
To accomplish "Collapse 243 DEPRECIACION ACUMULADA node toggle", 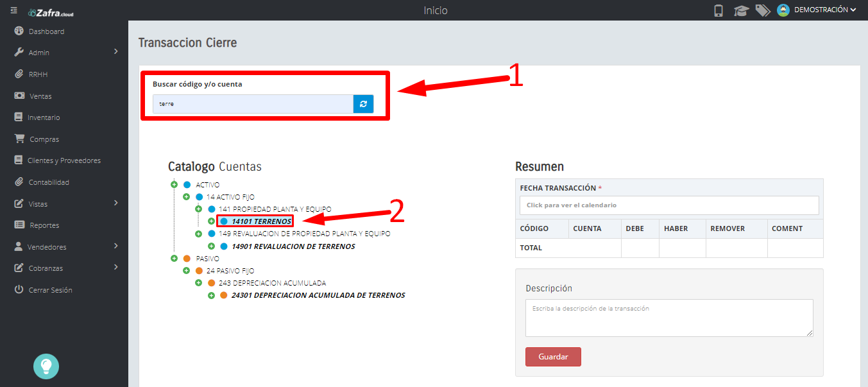I will (x=199, y=283).
